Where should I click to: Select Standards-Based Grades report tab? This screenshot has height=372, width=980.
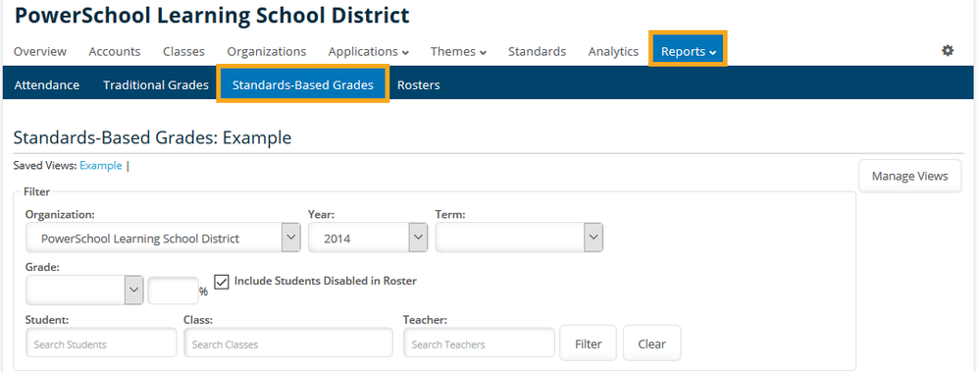tap(303, 83)
